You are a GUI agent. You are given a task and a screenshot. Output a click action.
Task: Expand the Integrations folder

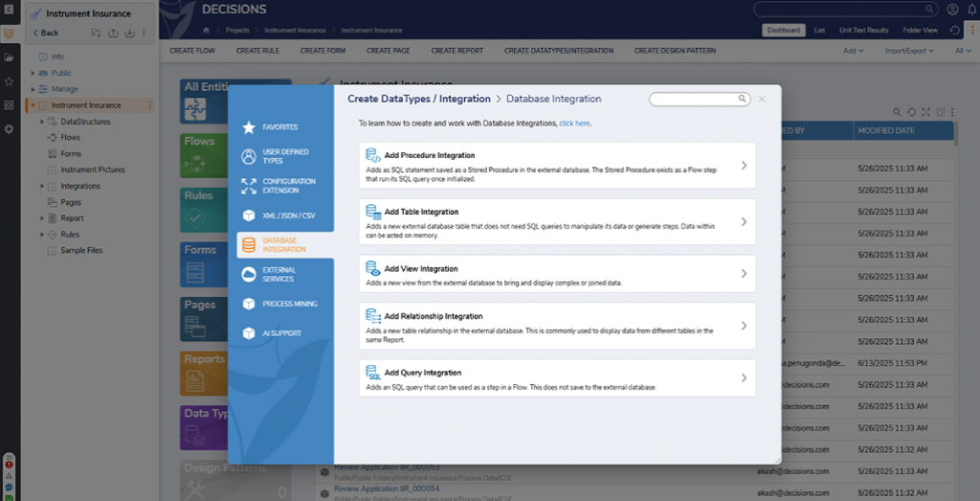tap(42, 187)
